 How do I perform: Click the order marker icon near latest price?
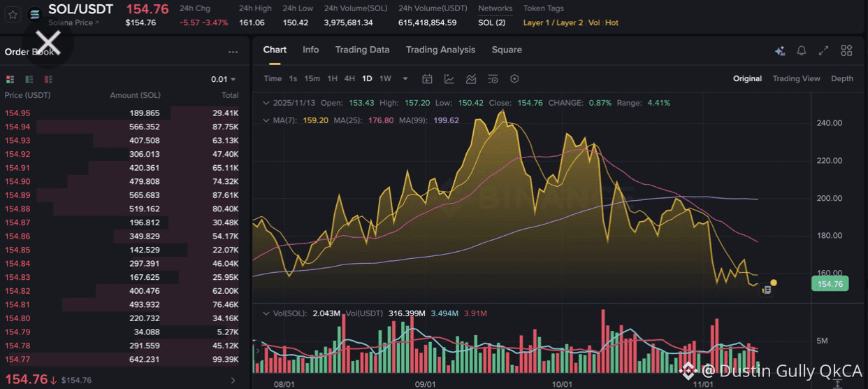pyautogui.click(x=766, y=289)
